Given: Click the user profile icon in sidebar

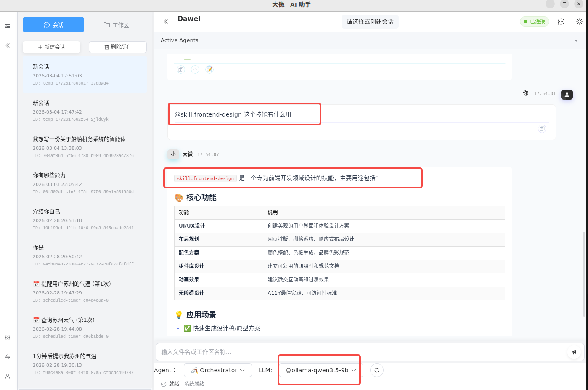Looking at the screenshot, I should pyautogui.click(x=8, y=376).
